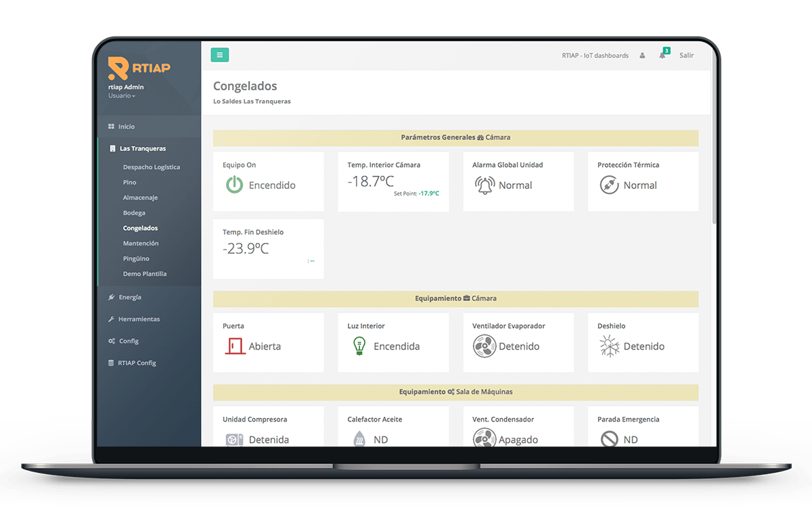Image resolution: width=812 pixels, height=506 pixels.
Task: Click the alarm bell icon in Alarma Global Unidad
Action: tap(484, 185)
